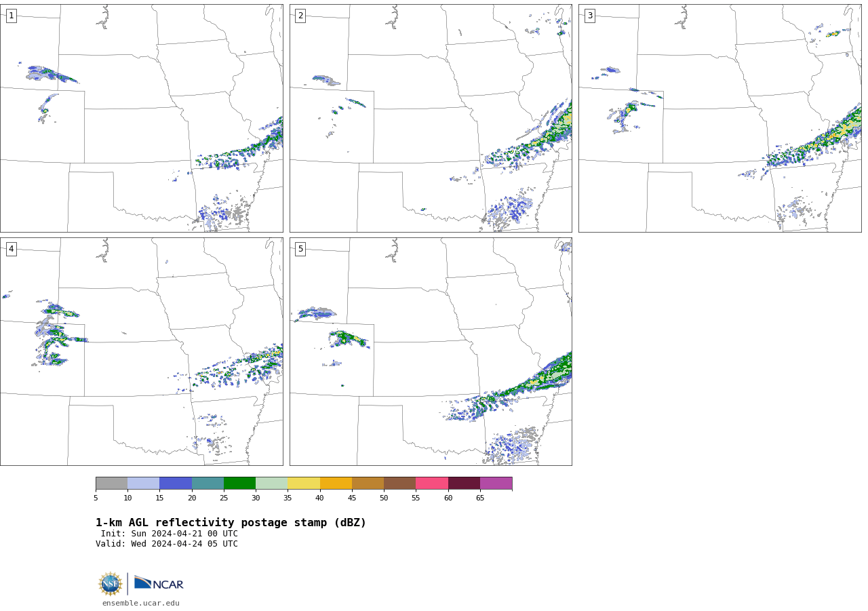This screenshot has height=611, width=868.
Task: Click the pink 55-60 dBZ swatch
Action: (432, 483)
